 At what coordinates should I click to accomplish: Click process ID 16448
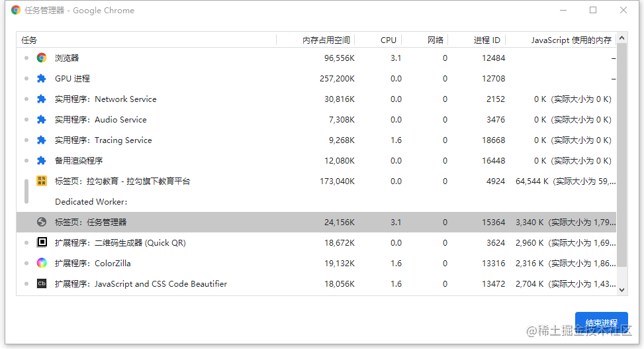(493, 161)
